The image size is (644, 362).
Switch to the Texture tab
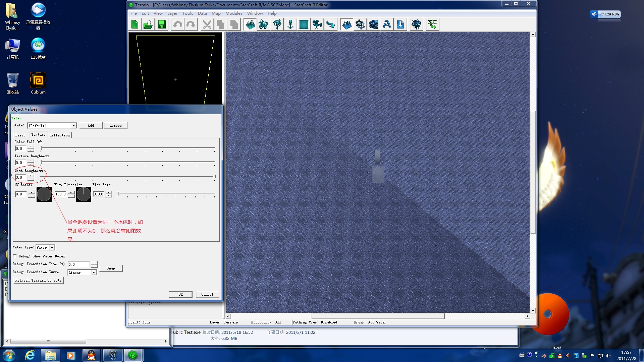point(38,134)
